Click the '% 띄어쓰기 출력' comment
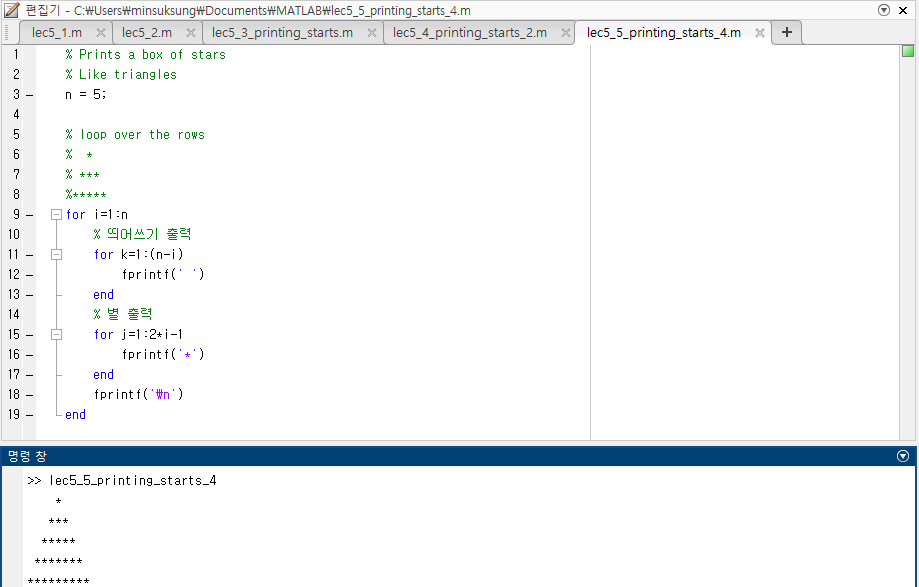This screenshot has height=587, width=919. (142, 234)
